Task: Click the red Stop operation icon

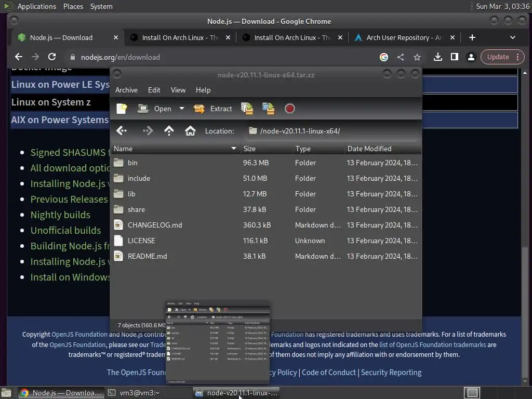Action: [290, 109]
